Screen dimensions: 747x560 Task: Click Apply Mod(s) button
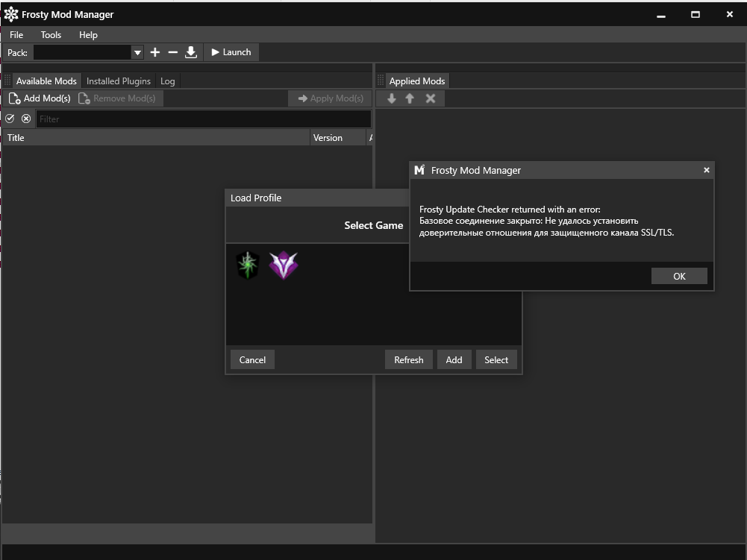pyautogui.click(x=330, y=98)
